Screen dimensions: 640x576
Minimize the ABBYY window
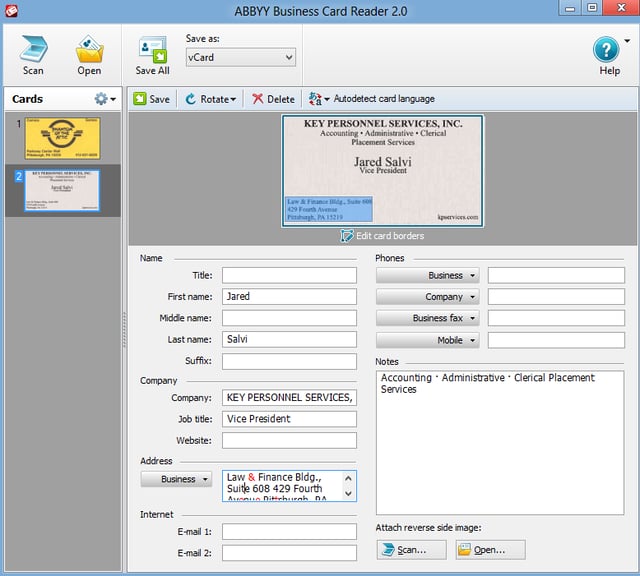pos(570,8)
